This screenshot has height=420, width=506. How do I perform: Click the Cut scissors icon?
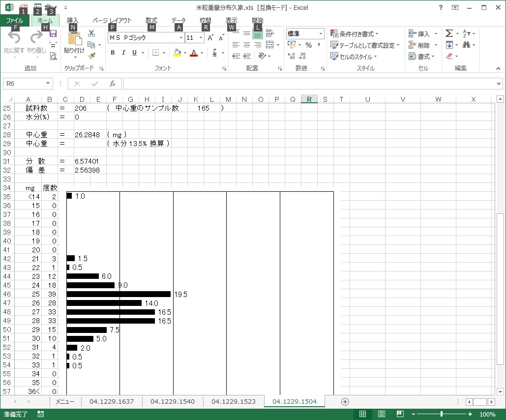point(91,33)
